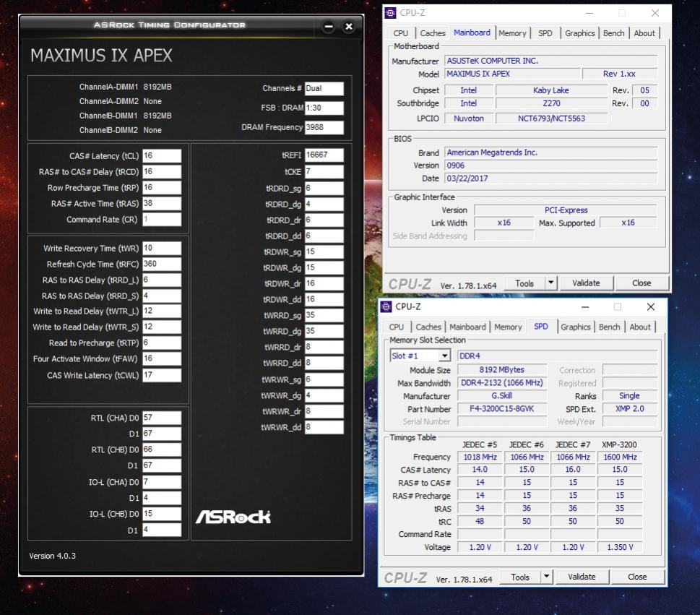700x615 pixels.
Task: Click the RAS# Active Time (tRAS) field
Action: click(162, 204)
